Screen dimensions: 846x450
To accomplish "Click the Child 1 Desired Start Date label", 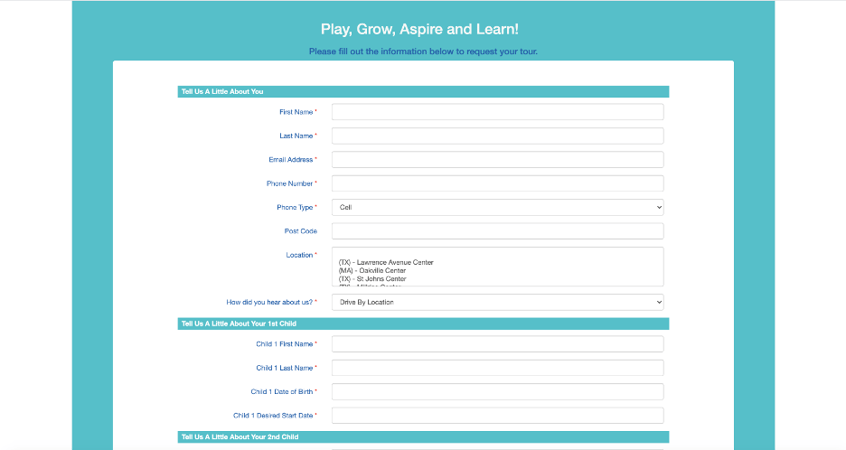I will 275,415.
